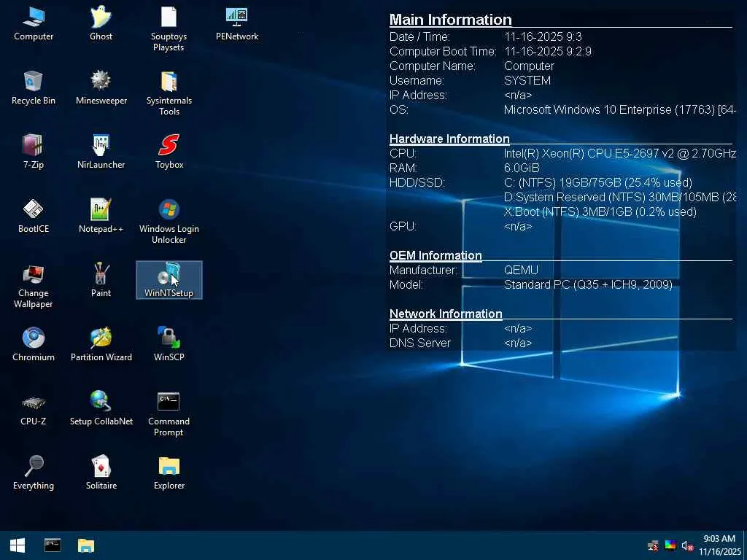Click the DNS Server label
The height and width of the screenshot is (560, 747).
[x=420, y=343]
